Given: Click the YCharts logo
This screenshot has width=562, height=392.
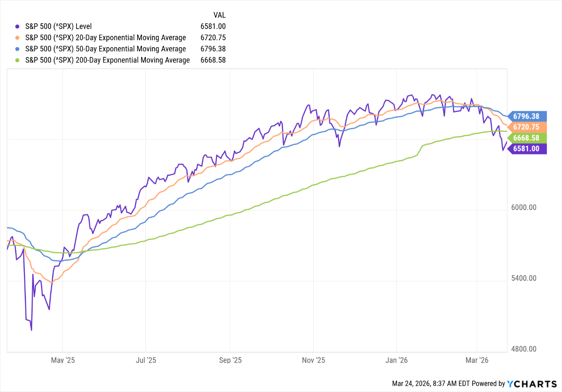Looking at the screenshot, I should coord(532,384).
